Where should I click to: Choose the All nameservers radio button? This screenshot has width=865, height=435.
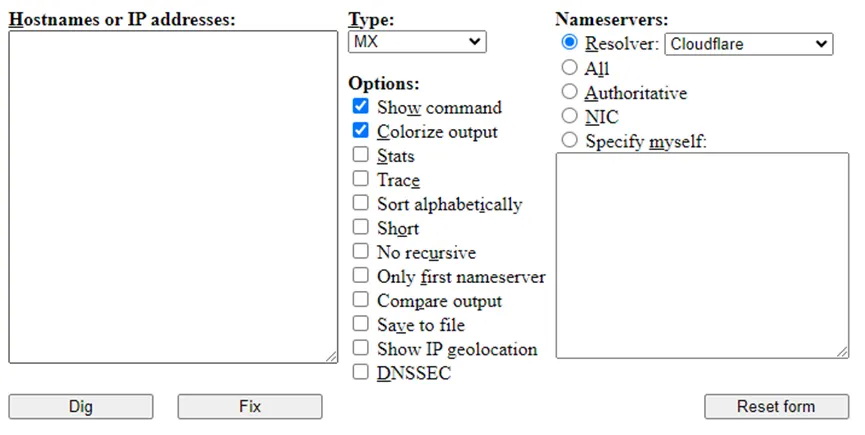point(569,67)
